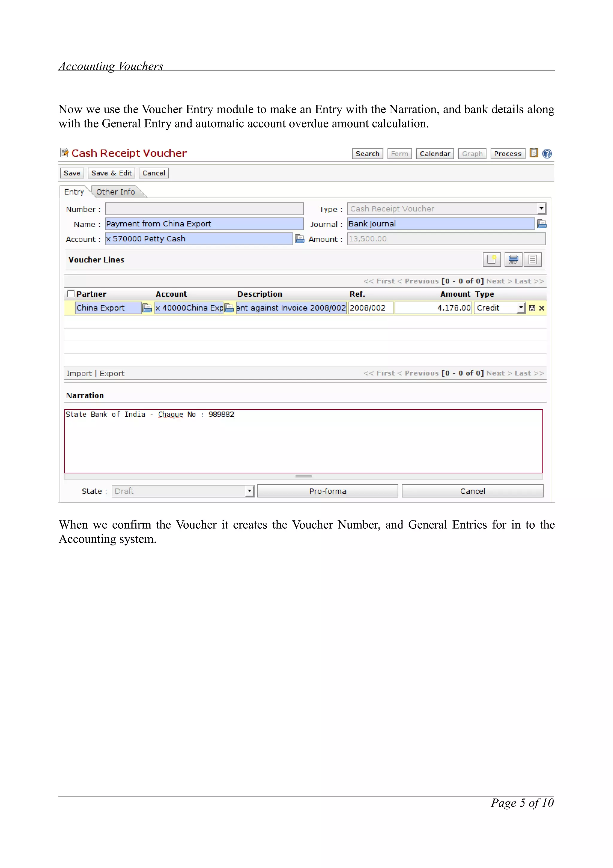Switch to the Entry tab

74,192
